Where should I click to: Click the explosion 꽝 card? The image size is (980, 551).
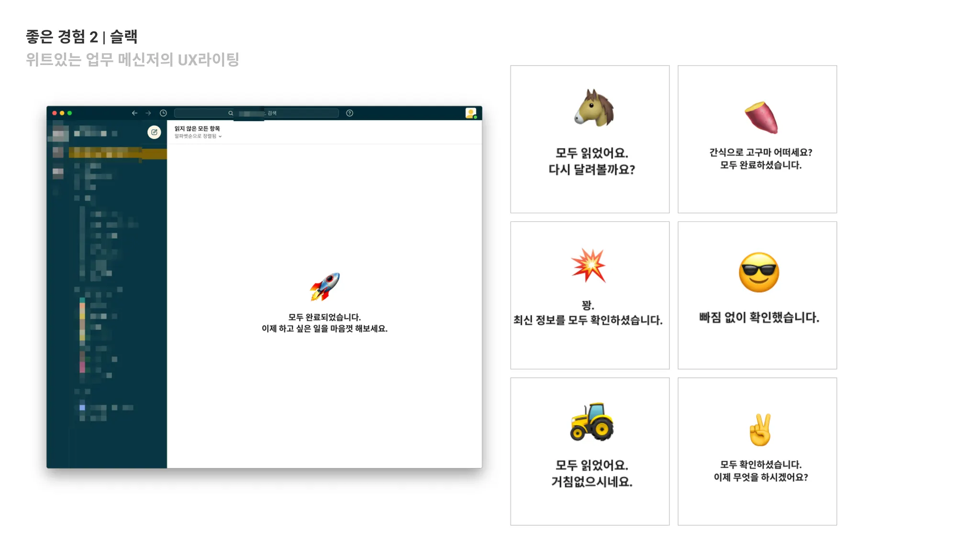point(590,295)
